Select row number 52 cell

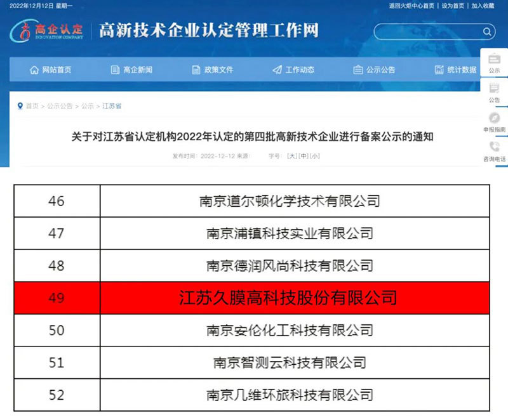click(57, 395)
